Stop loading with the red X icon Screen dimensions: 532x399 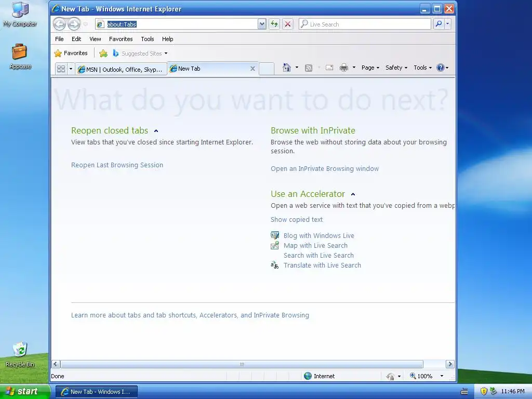(288, 24)
